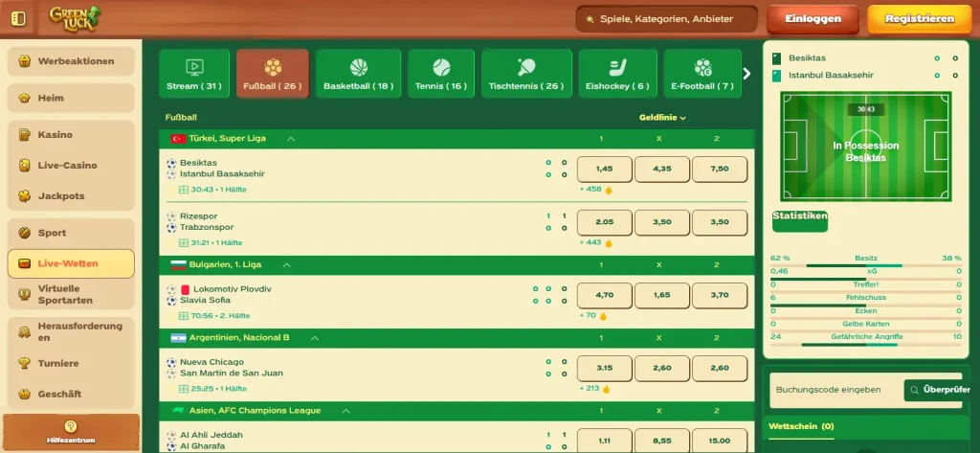Image resolution: width=980 pixels, height=453 pixels.
Task: Show +458 more markets for Besiktas
Action: [590, 190]
